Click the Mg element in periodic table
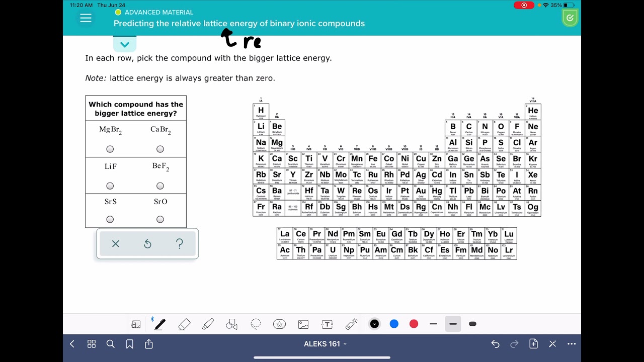 click(277, 144)
